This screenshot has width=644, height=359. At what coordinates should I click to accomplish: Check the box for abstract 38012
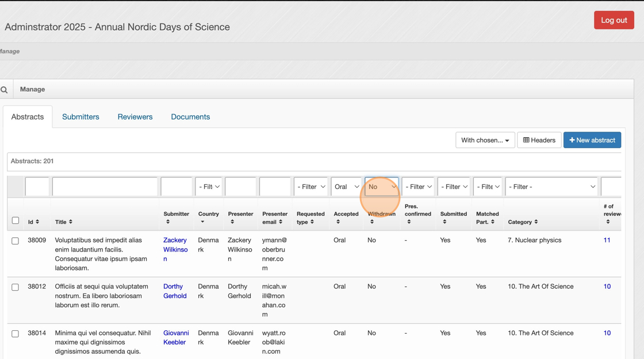click(x=16, y=287)
